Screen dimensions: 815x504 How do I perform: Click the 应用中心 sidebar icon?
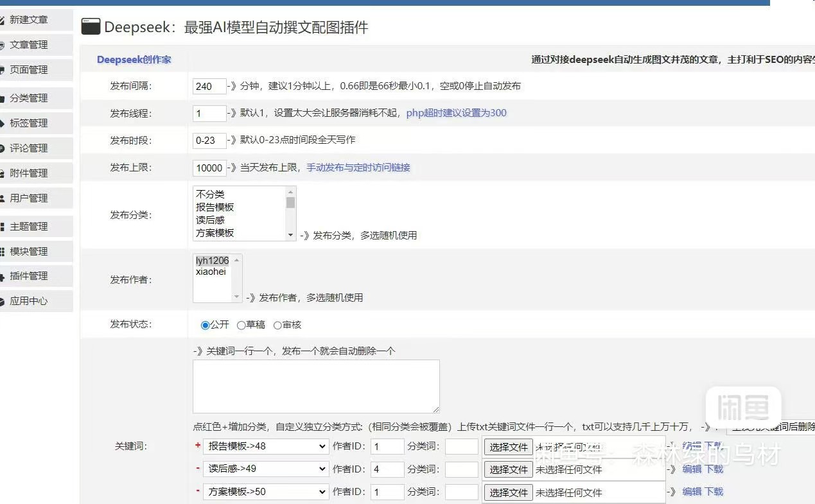pos(3,301)
